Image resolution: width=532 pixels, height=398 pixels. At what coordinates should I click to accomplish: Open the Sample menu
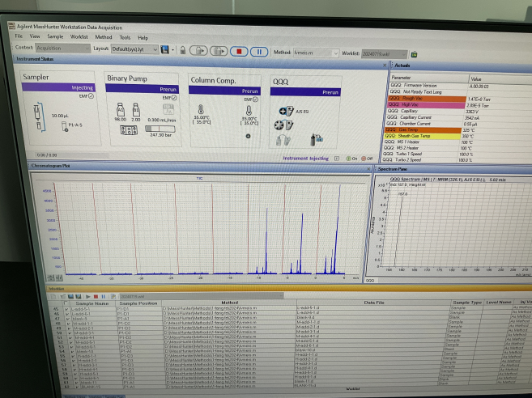tap(55, 36)
